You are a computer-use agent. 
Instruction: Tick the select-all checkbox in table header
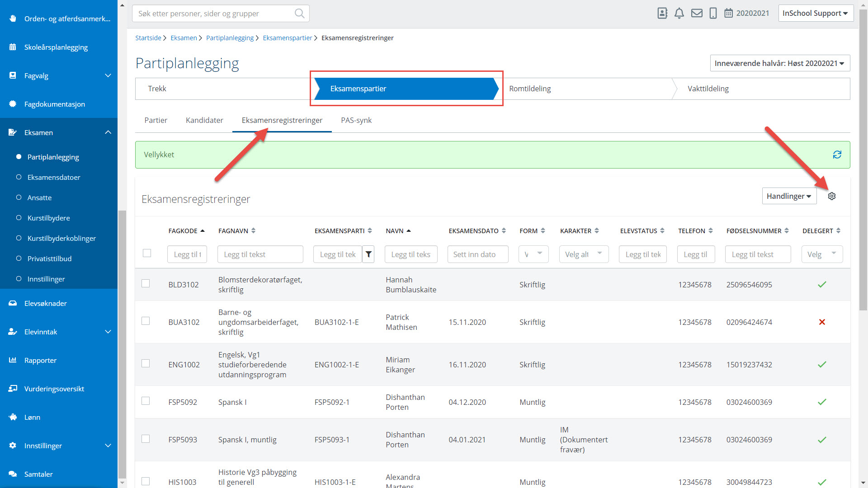(x=147, y=253)
